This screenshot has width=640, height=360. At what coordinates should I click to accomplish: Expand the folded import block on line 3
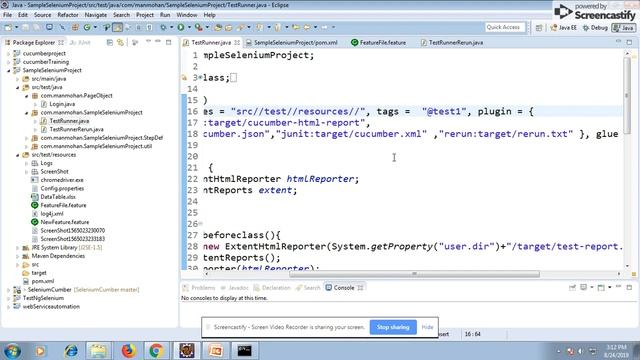[x=200, y=78]
